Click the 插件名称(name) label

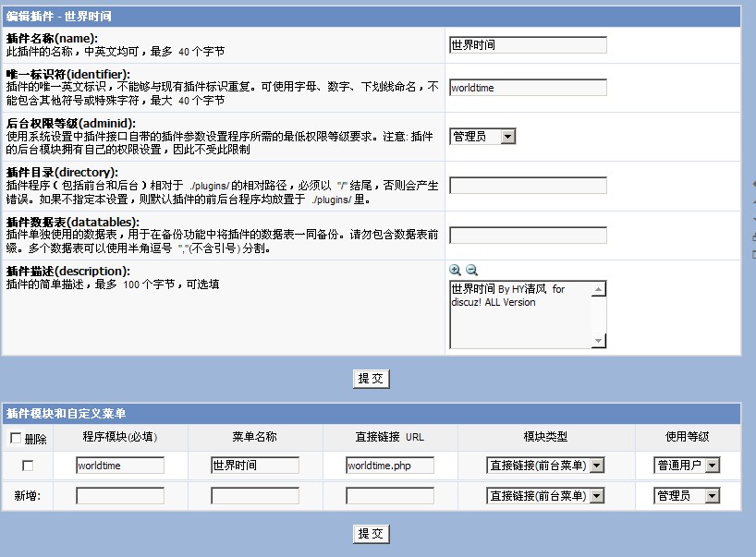click(x=52, y=39)
